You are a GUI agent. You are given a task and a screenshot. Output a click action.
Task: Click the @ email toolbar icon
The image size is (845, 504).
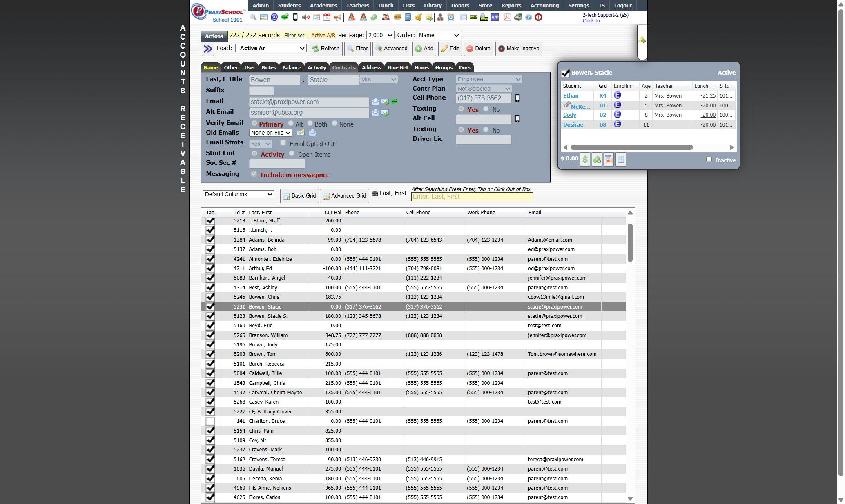[x=274, y=18]
